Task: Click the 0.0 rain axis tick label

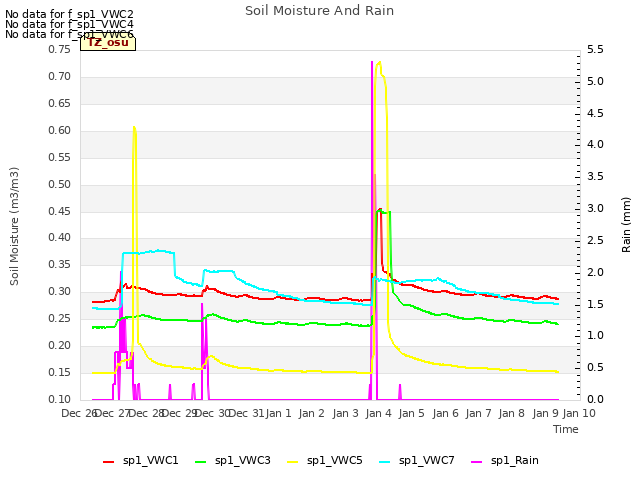Action: tap(595, 399)
